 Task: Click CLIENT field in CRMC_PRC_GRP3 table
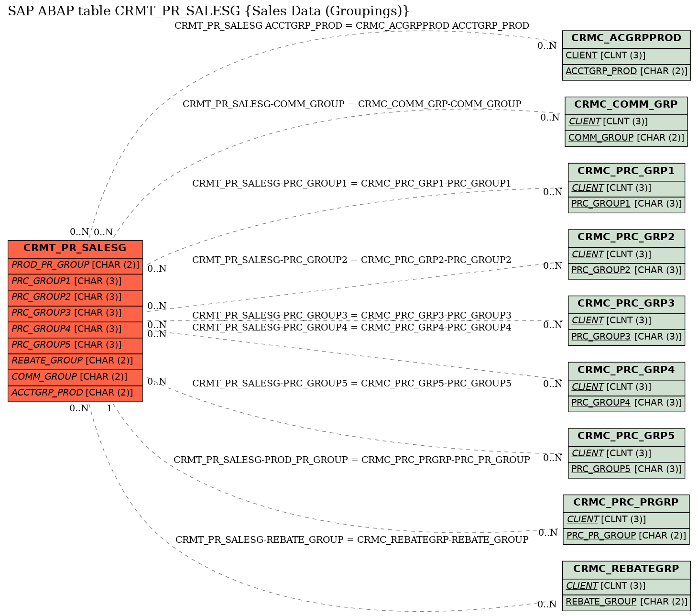click(x=626, y=321)
